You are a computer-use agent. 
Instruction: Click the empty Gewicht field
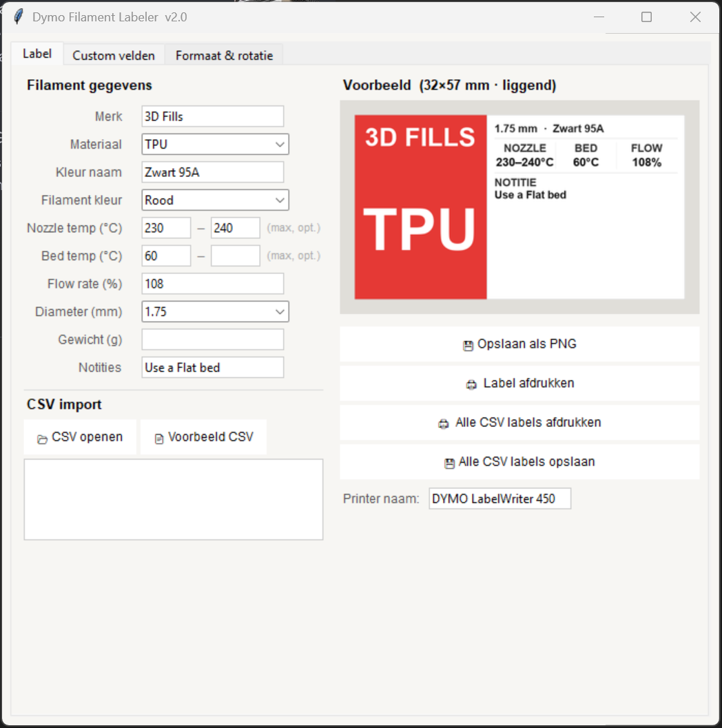(x=213, y=340)
